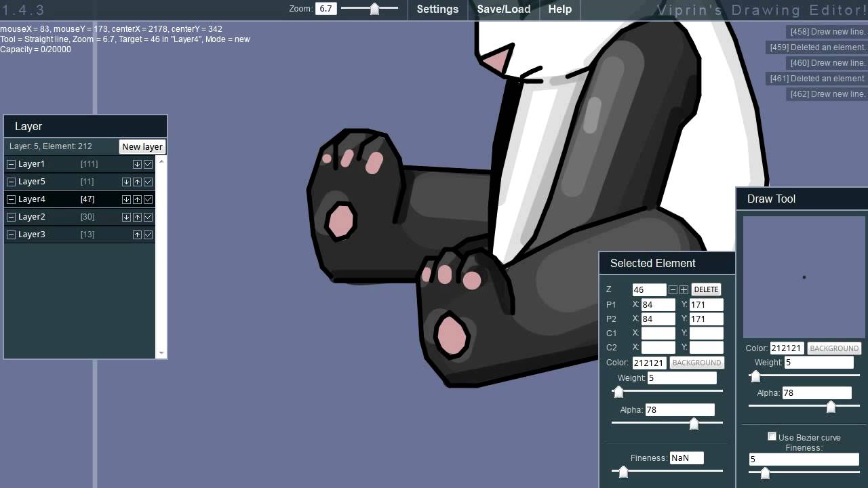Move Layer5 down with the down-arrow icon

point(127,181)
